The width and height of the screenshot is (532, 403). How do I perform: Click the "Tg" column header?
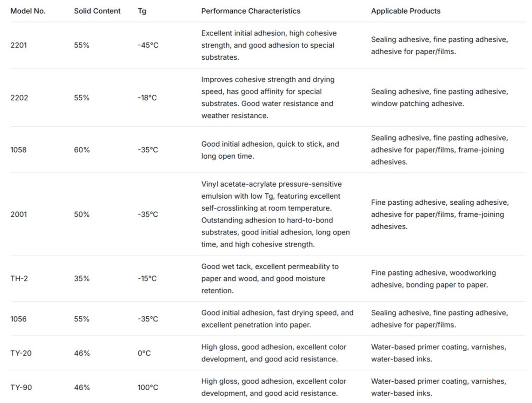(x=142, y=11)
